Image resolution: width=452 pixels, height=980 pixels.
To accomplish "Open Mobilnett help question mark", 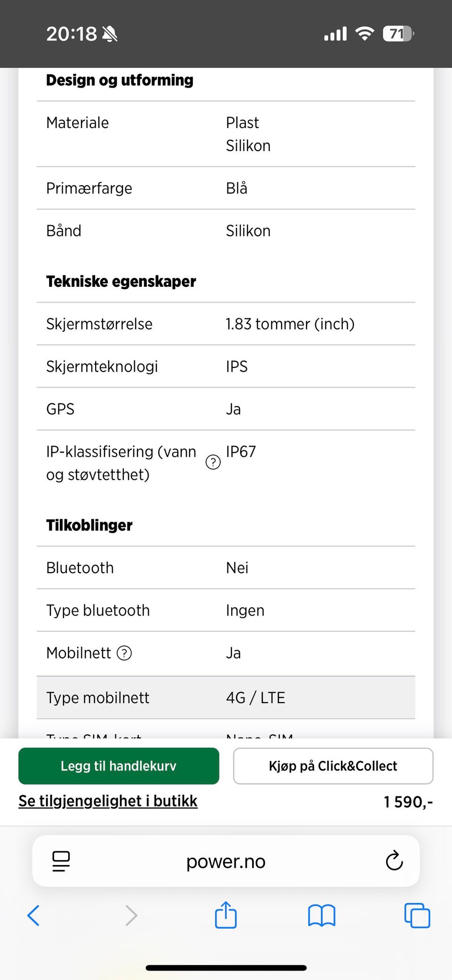I will tap(124, 653).
